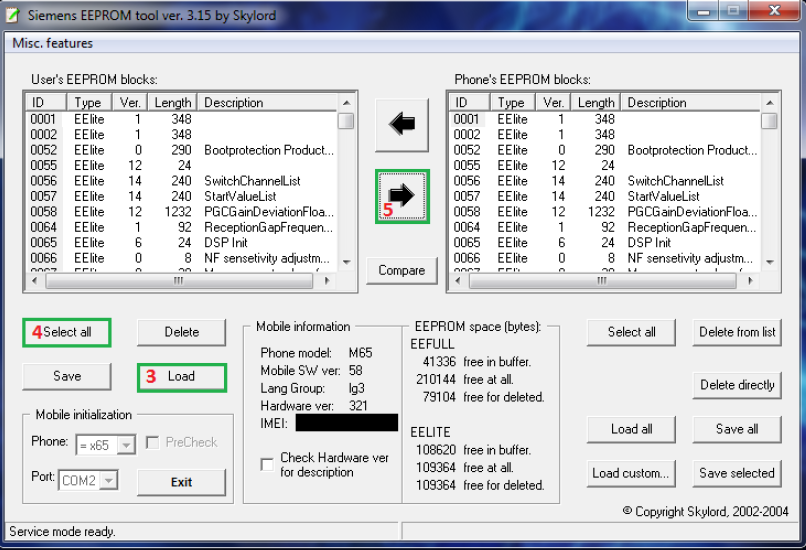Click the Load custom... button
806x550 pixels.
[631, 473]
